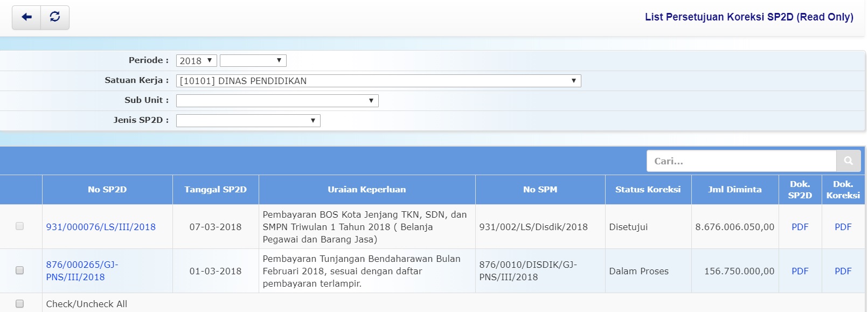Click the Periode label

tap(149, 60)
